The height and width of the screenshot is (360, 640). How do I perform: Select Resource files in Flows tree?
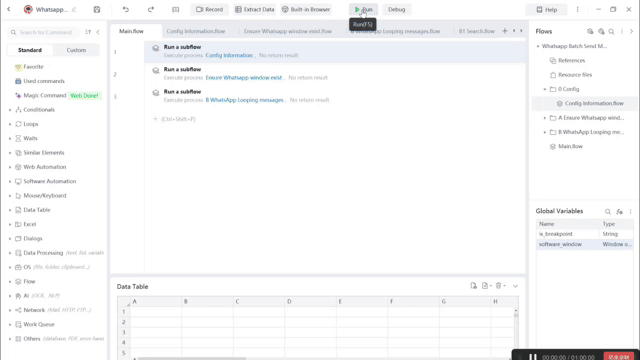pos(575,75)
